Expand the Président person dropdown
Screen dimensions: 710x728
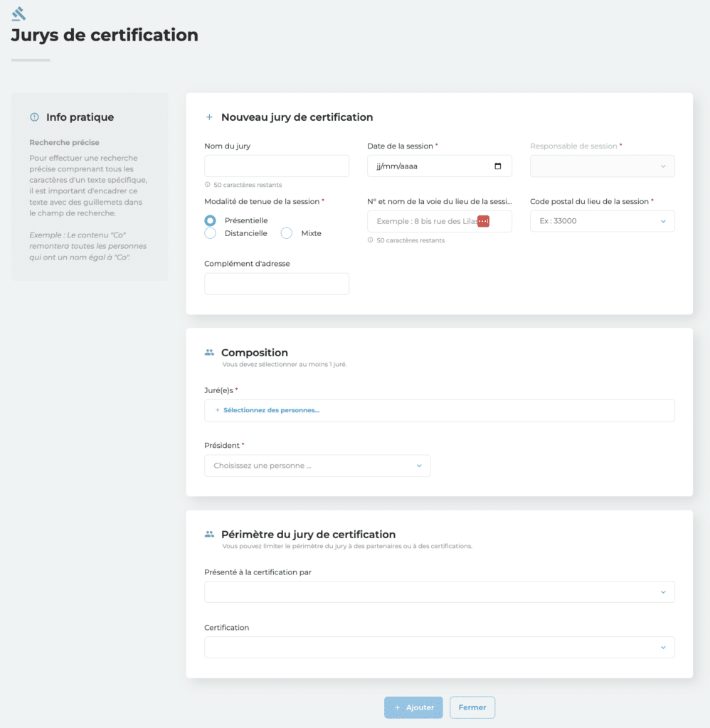[317, 466]
